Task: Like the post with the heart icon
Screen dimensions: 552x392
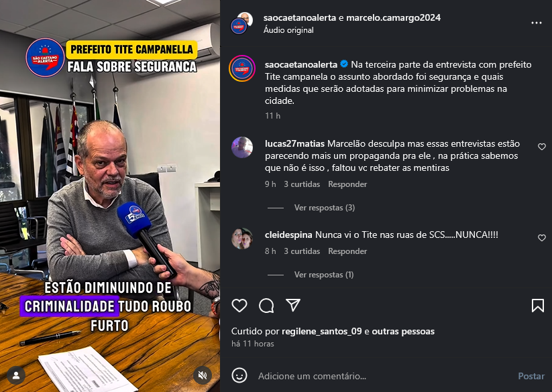Action: [239, 306]
